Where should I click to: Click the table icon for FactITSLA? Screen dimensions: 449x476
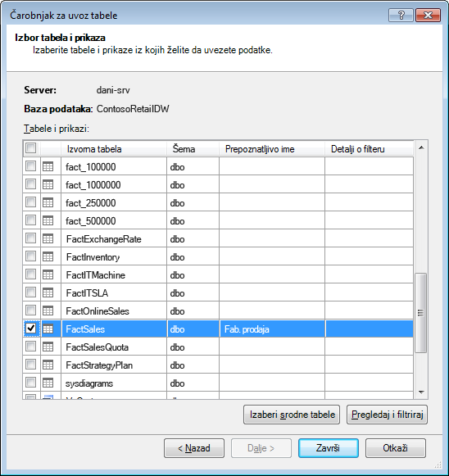(x=48, y=292)
